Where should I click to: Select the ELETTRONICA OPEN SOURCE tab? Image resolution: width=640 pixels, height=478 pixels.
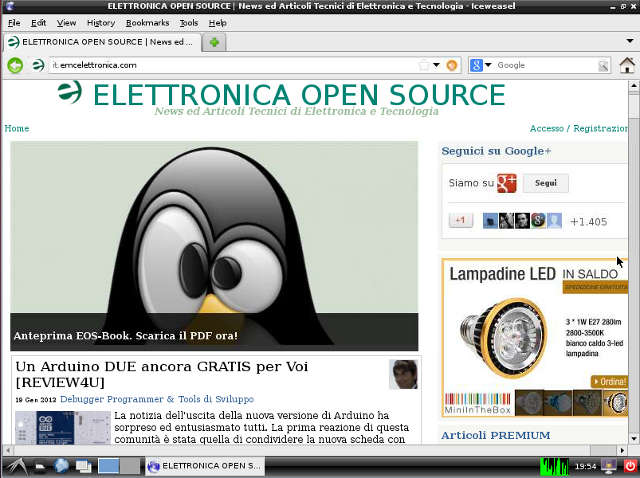[102, 42]
